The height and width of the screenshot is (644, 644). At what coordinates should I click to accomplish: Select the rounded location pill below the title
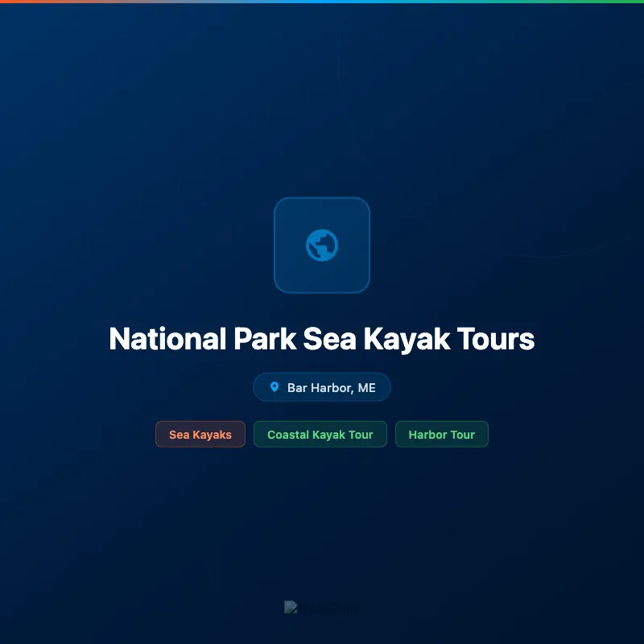point(322,387)
